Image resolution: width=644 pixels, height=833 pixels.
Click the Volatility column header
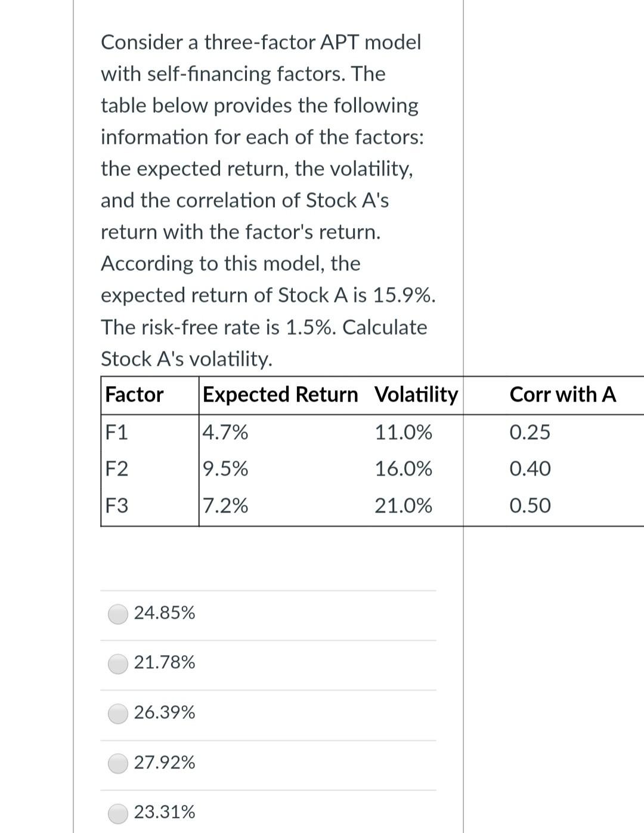point(416,394)
